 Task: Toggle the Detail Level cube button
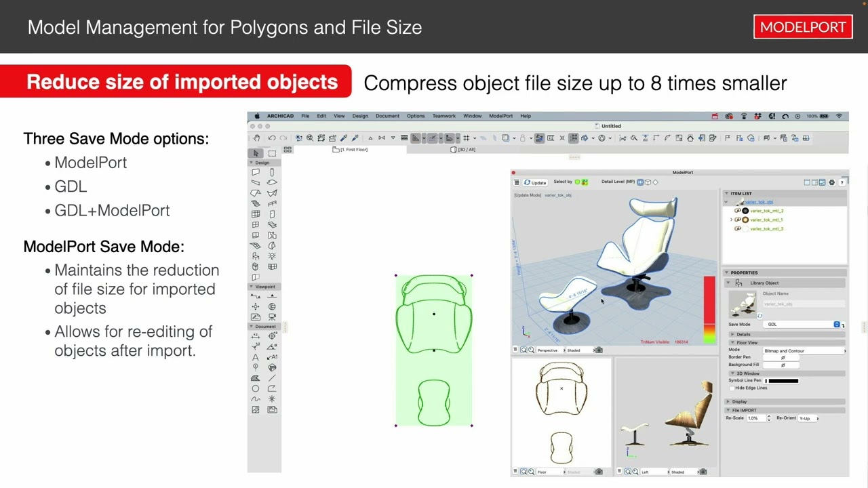click(648, 182)
